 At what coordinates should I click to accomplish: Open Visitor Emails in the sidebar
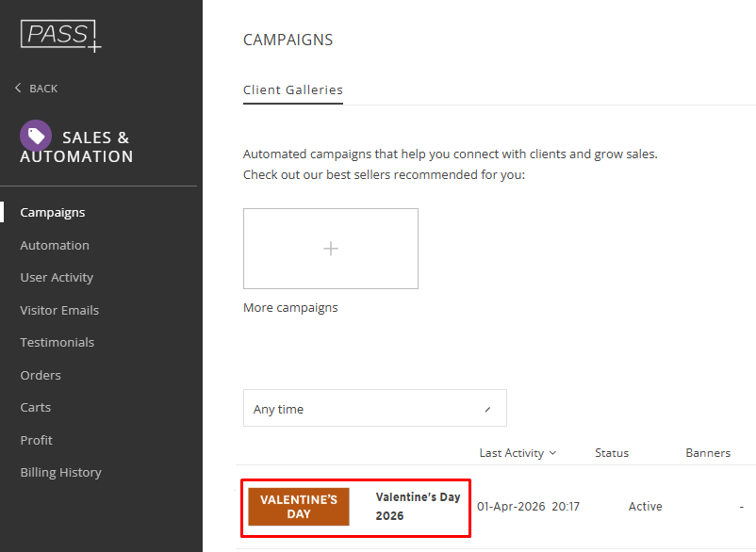tap(59, 310)
